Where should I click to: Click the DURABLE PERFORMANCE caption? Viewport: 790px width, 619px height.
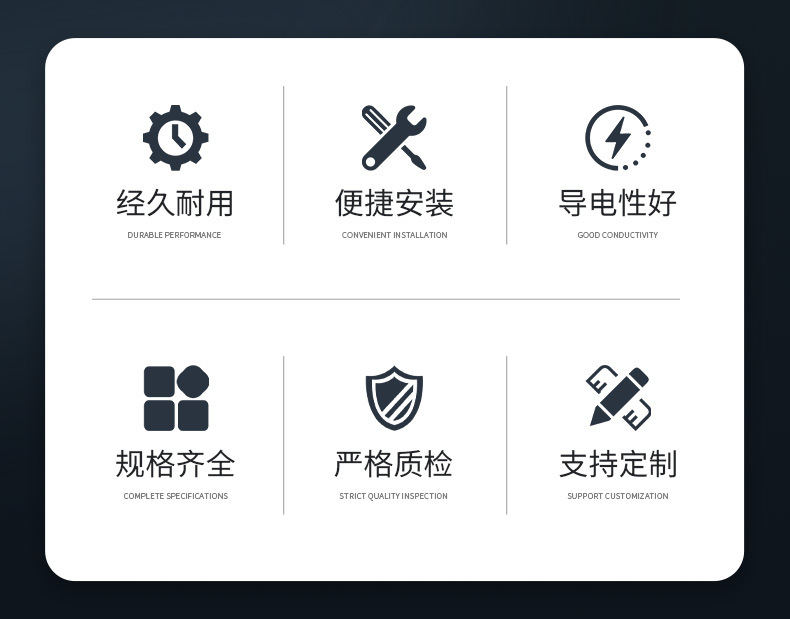tap(174, 235)
